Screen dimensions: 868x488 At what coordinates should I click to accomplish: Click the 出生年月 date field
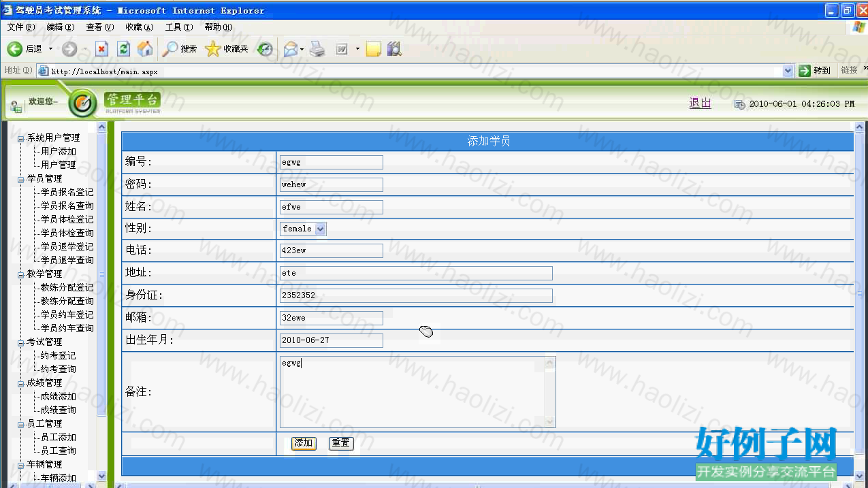pos(331,340)
